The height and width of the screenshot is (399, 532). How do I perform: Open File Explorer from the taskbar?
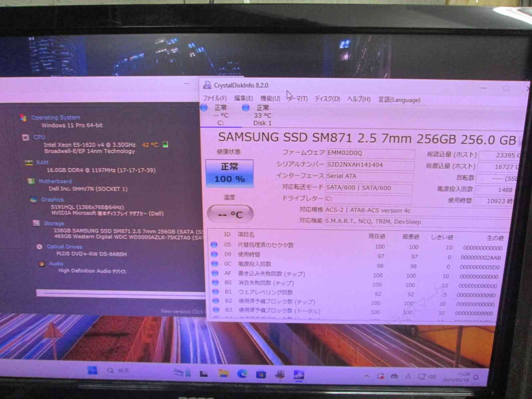point(224,373)
